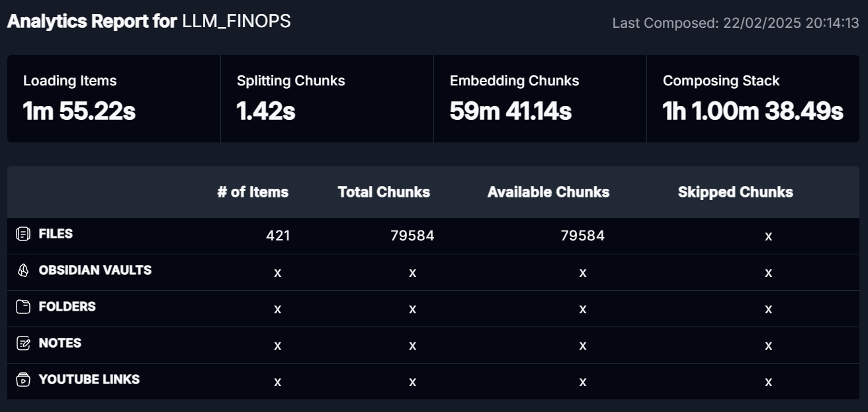
Task: Select the FILES row label
Action: point(56,234)
